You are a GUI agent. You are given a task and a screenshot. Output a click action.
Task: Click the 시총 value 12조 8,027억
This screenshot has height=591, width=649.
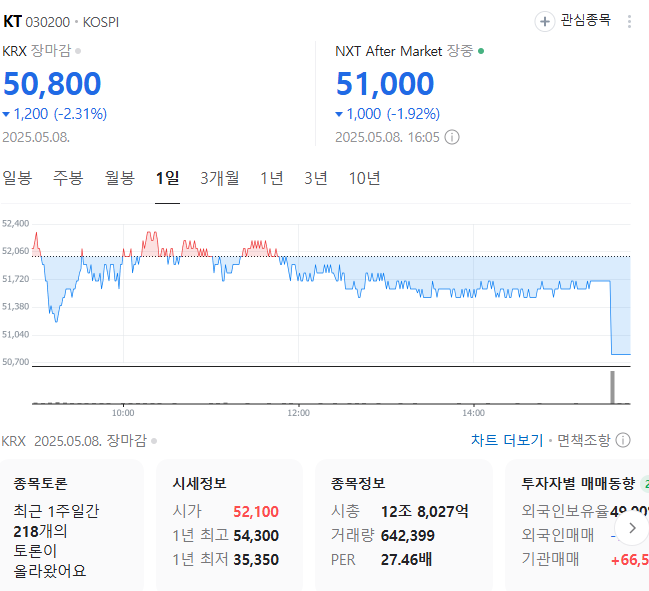(x=425, y=512)
